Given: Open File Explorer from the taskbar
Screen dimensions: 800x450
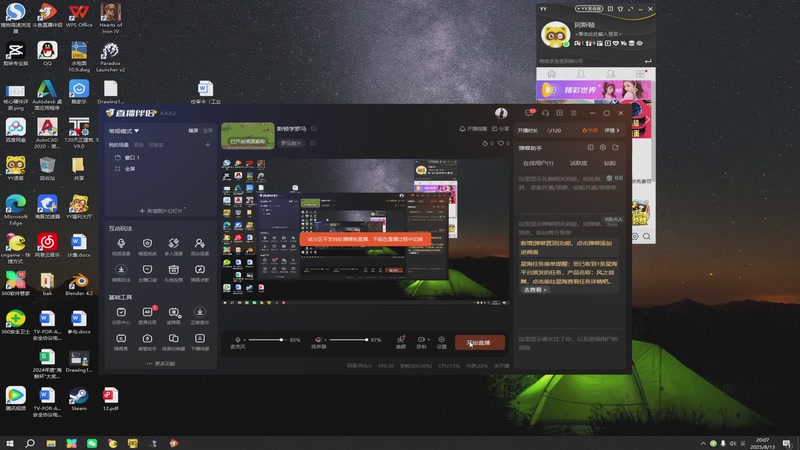Looking at the screenshot, I should pos(51,443).
